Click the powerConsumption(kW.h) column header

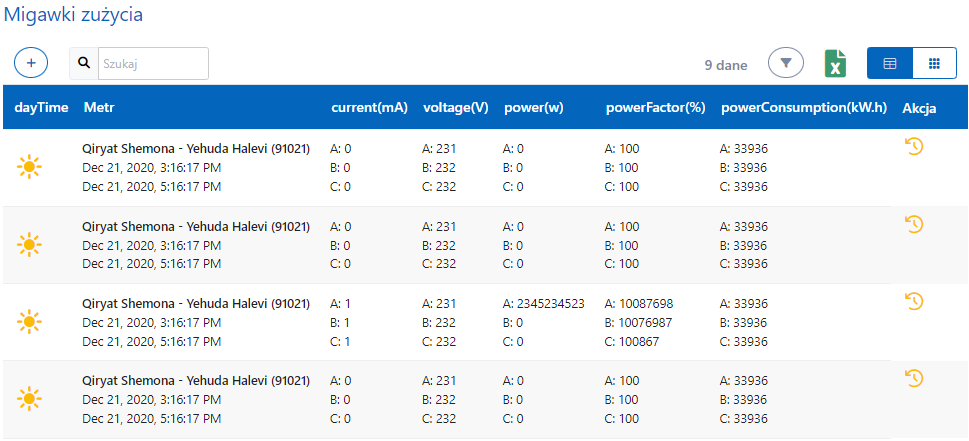tap(804, 107)
